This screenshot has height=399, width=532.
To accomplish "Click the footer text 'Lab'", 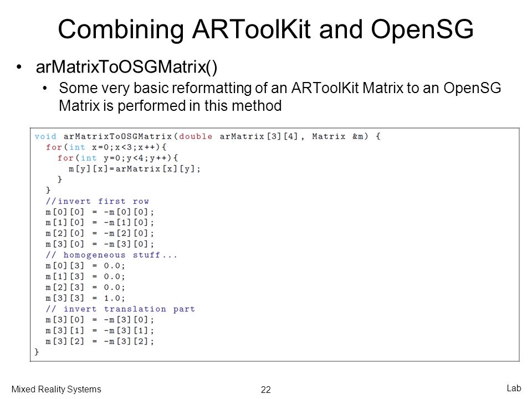I will (514, 388).
